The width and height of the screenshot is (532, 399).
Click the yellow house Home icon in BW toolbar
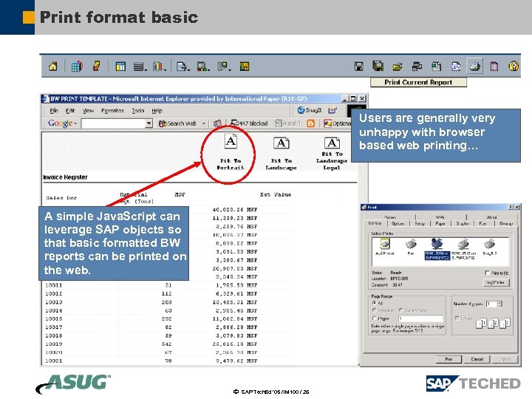pos(53,66)
